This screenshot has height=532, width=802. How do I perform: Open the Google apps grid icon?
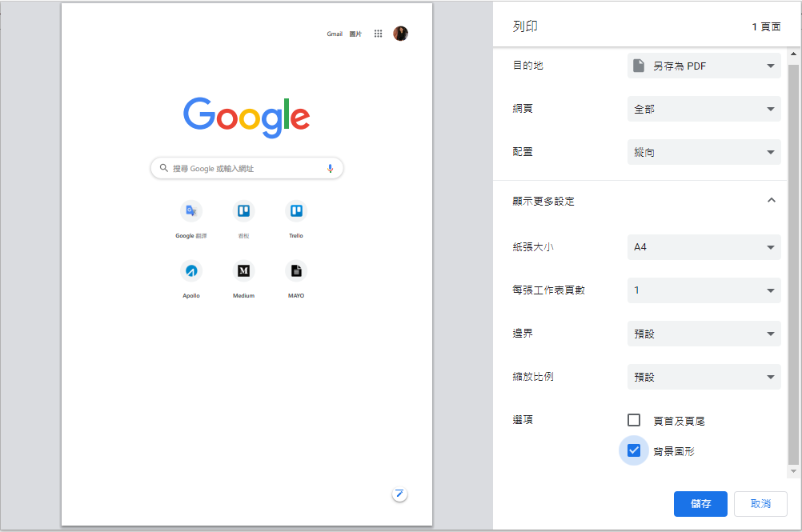tap(378, 34)
